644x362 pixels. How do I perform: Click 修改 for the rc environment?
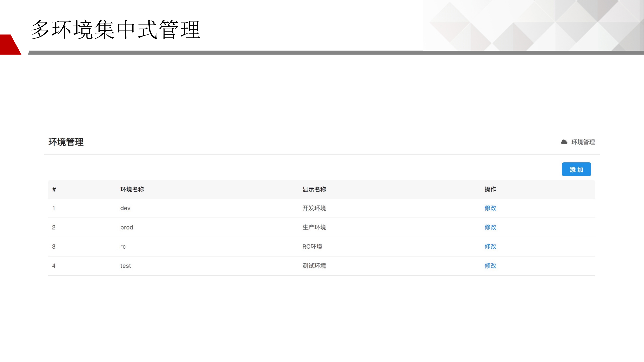click(490, 247)
